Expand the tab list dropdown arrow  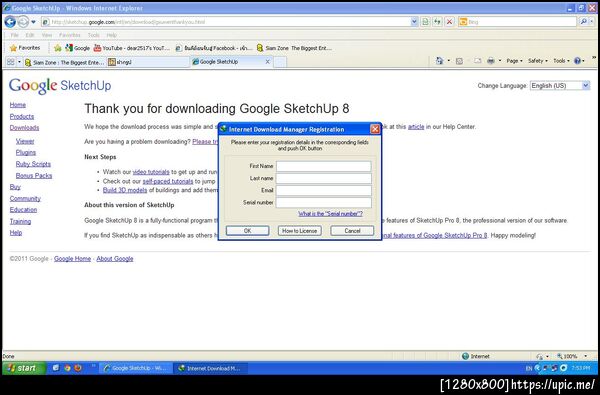pyautogui.click(x=19, y=62)
